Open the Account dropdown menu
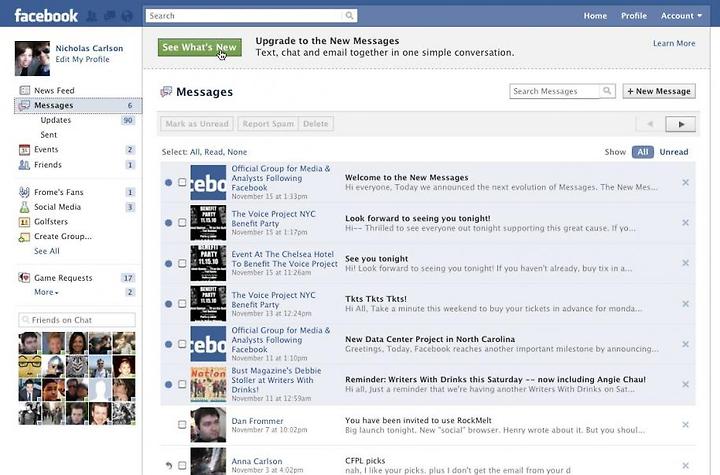 (x=681, y=16)
